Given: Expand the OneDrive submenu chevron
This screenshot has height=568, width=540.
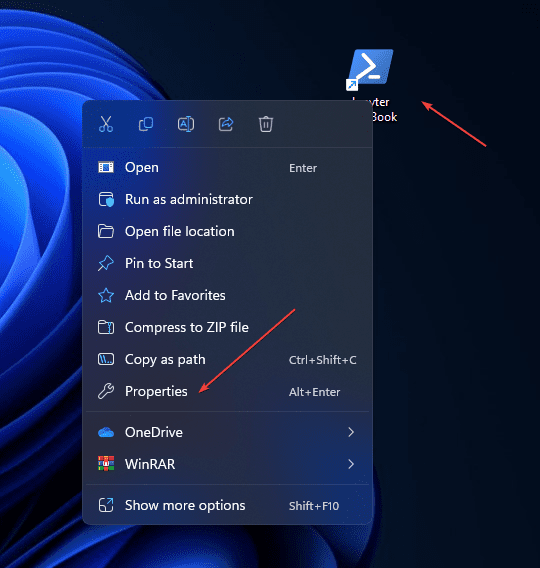Looking at the screenshot, I should (x=351, y=432).
